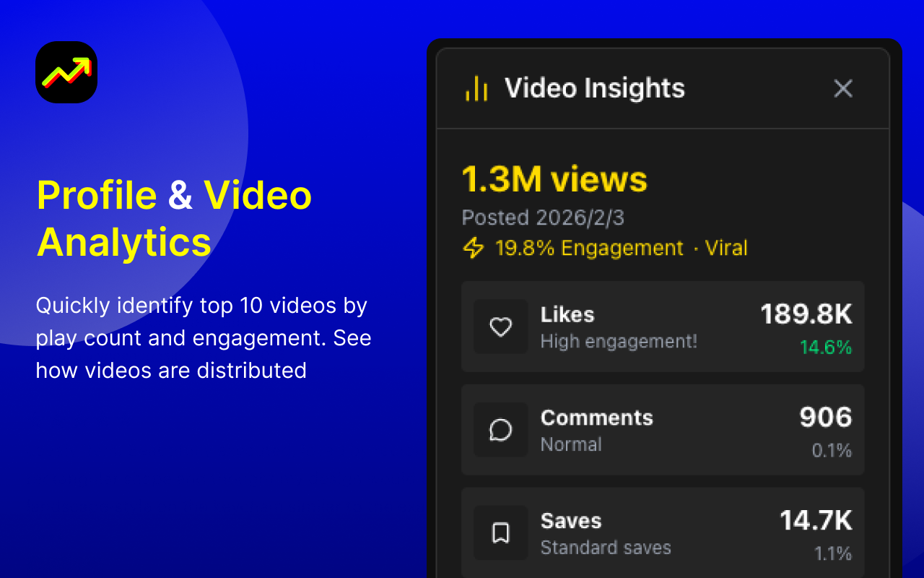Click the "189.8K" likes value
The width and height of the screenshot is (924, 578).
tap(806, 314)
